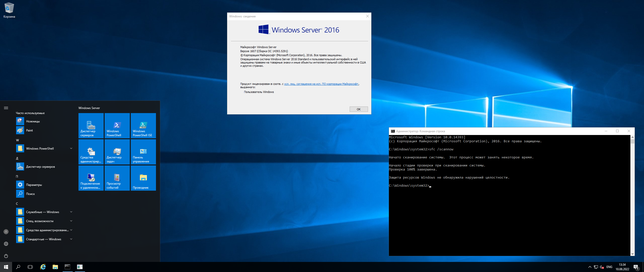Open Параметры in the app list

tap(45, 185)
